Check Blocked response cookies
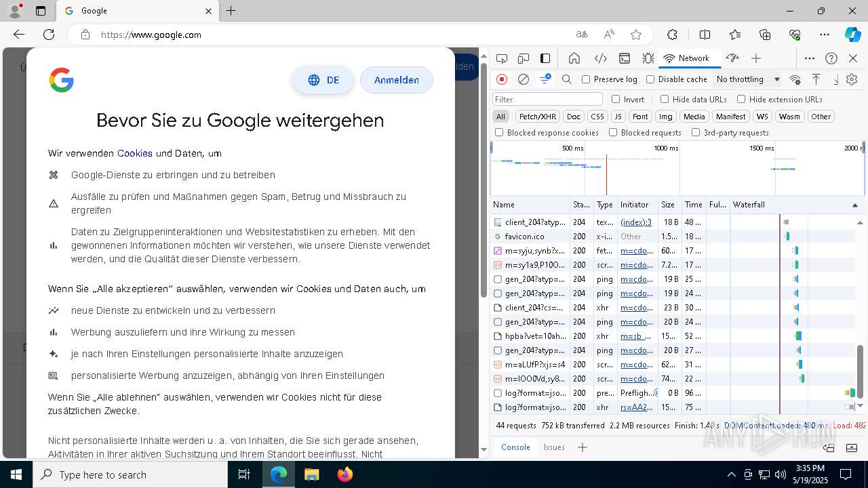 [x=499, y=133]
